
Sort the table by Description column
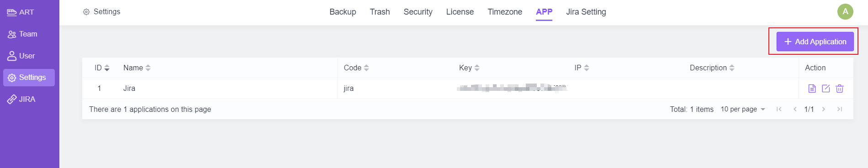point(712,68)
